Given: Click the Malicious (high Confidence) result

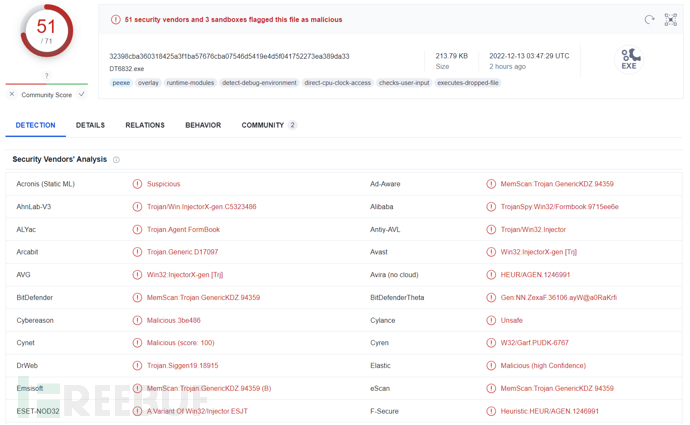Looking at the screenshot, I should [x=543, y=366].
